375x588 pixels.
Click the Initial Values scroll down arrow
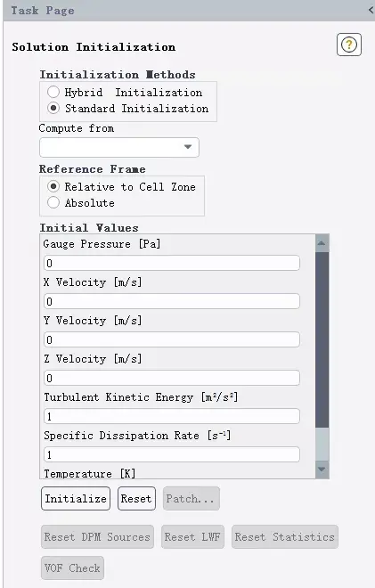click(x=322, y=470)
